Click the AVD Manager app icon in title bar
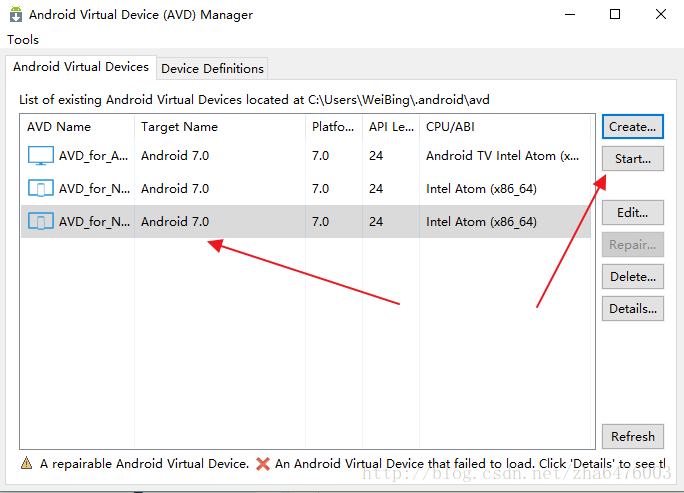This screenshot has width=684, height=493. tap(16, 14)
